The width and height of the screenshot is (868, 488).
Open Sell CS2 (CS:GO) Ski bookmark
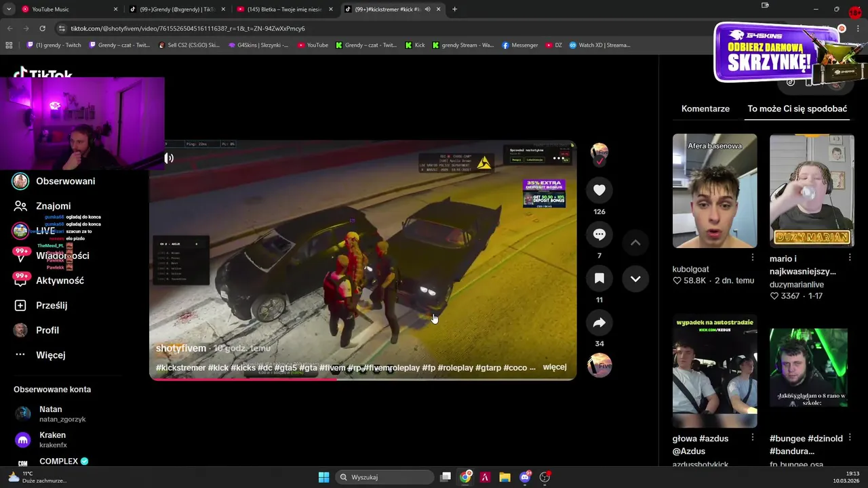189,45
